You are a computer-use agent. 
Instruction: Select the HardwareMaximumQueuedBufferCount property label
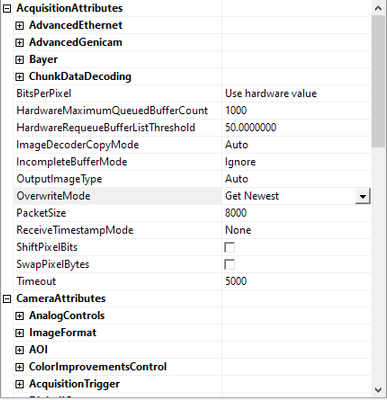point(112,111)
